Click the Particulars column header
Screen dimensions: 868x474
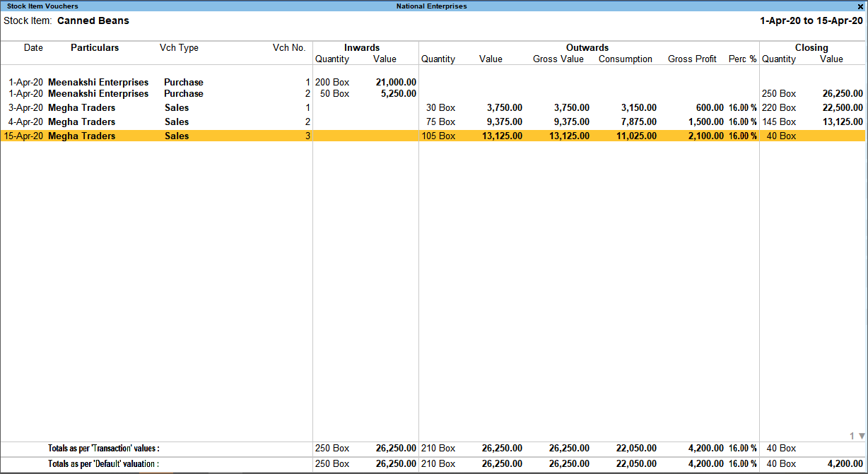[x=94, y=47]
